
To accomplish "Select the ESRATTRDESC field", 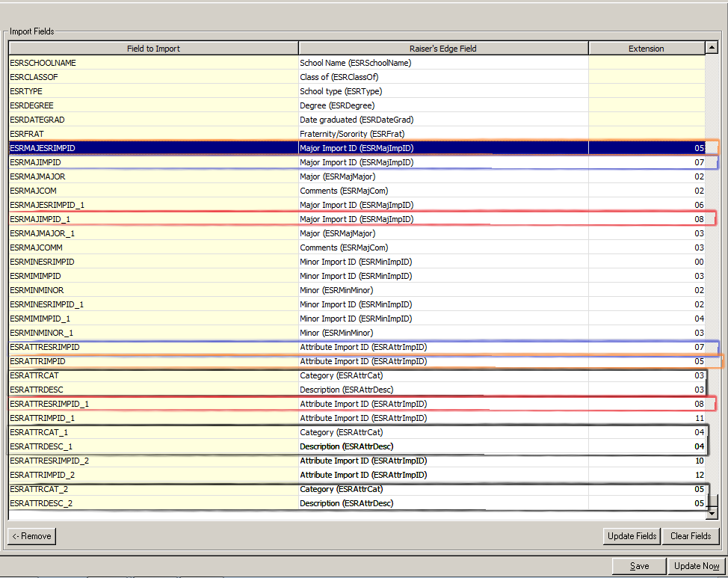I will pos(153,390).
